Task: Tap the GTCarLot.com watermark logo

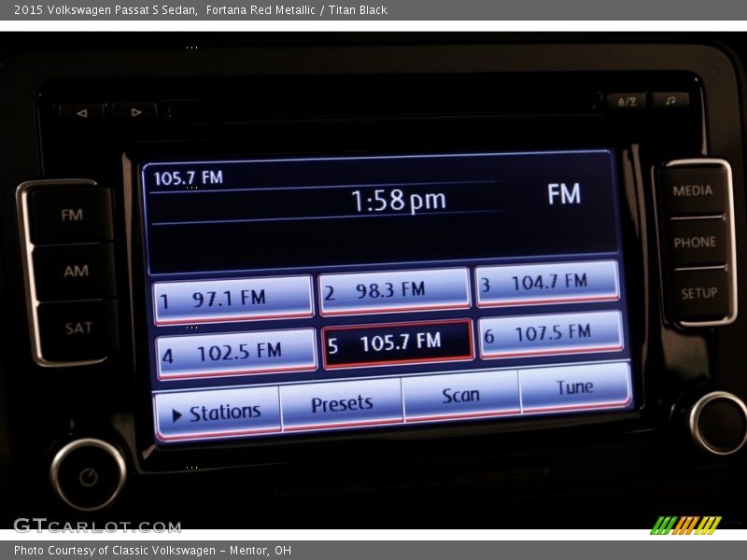Action: click(83, 525)
